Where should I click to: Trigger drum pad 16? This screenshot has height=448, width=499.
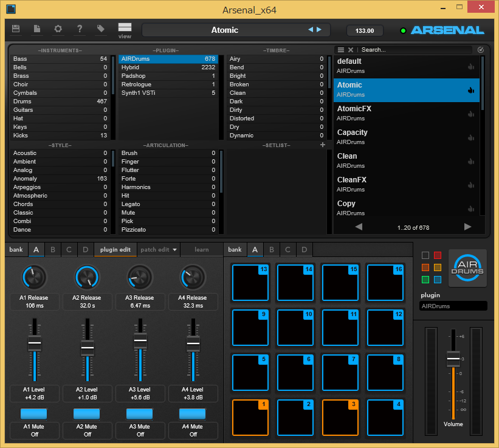pos(385,283)
